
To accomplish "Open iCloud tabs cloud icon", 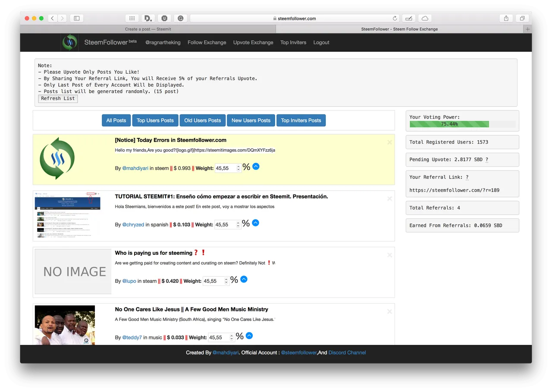I will [x=425, y=18].
